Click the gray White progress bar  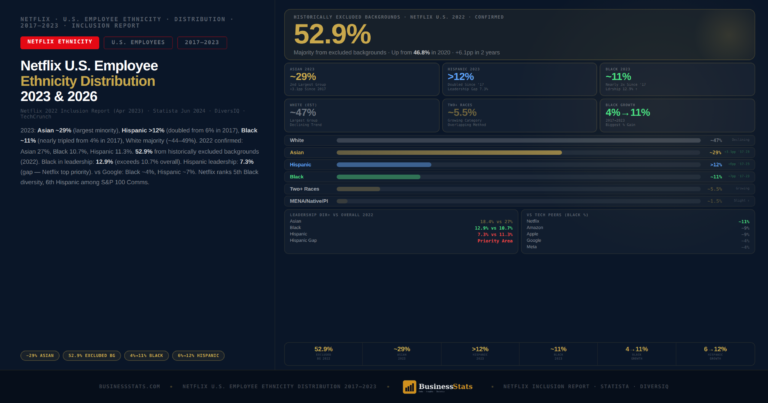518,141
